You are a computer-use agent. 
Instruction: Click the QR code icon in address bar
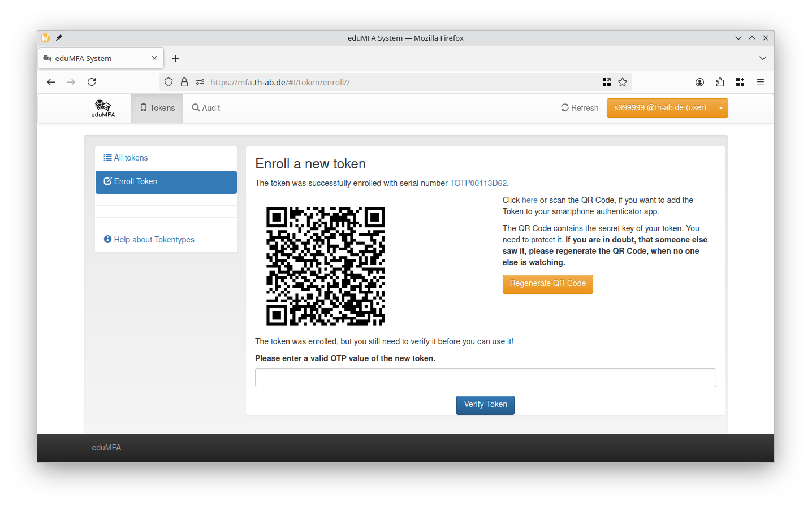click(x=607, y=82)
